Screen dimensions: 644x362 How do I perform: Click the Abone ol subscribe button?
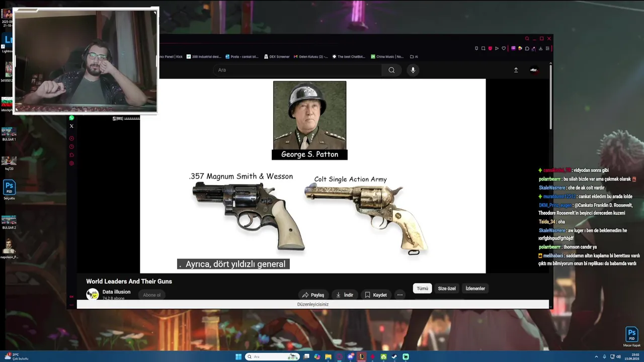click(x=151, y=295)
